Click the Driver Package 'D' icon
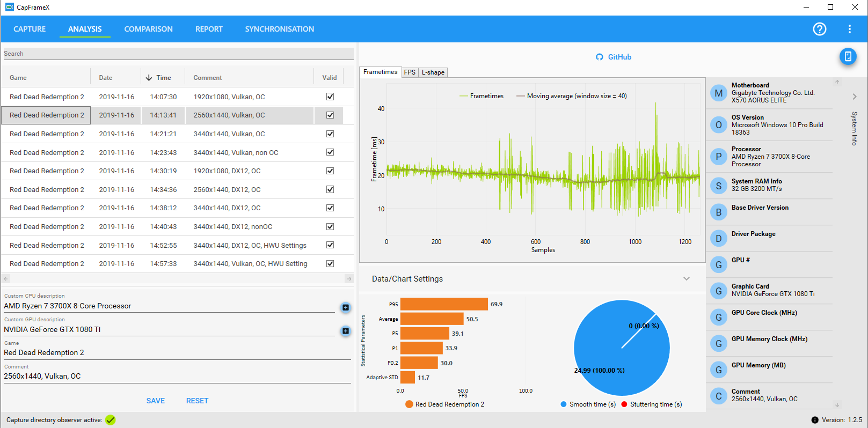Screen dimensions: 868x428 tap(719, 238)
